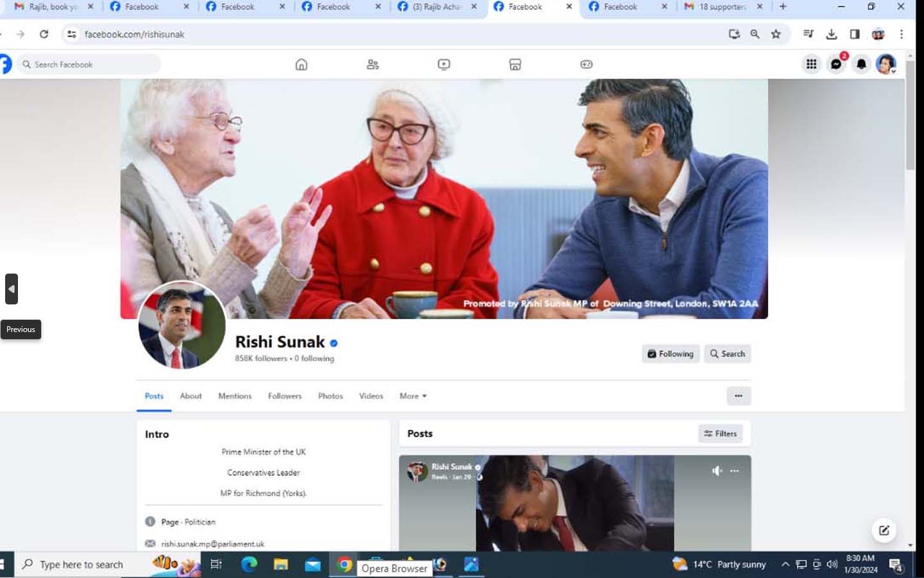924x578 pixels.
Task: Open account profile picture menu
Action: pos(886,64)
